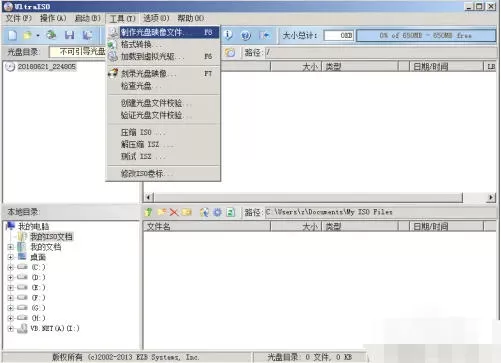Click the horizontal scrollbar right arrow
The image size is (501, 363).
click(491, 197)
